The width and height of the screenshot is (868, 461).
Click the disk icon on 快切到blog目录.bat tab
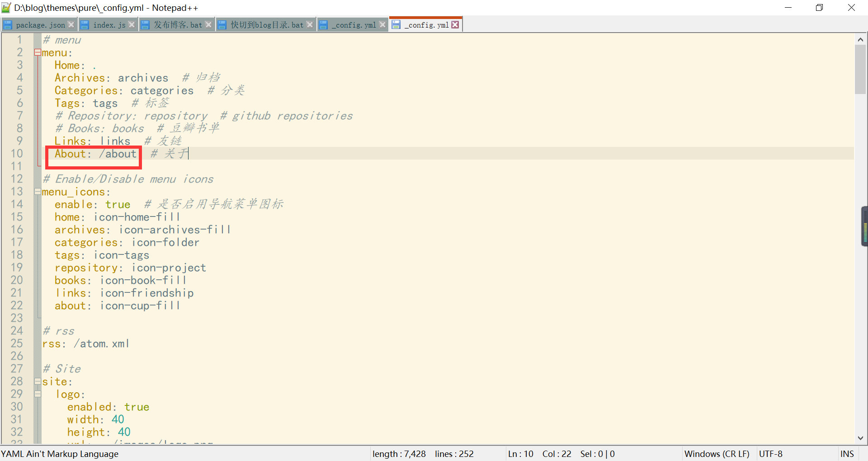[222, 25]
